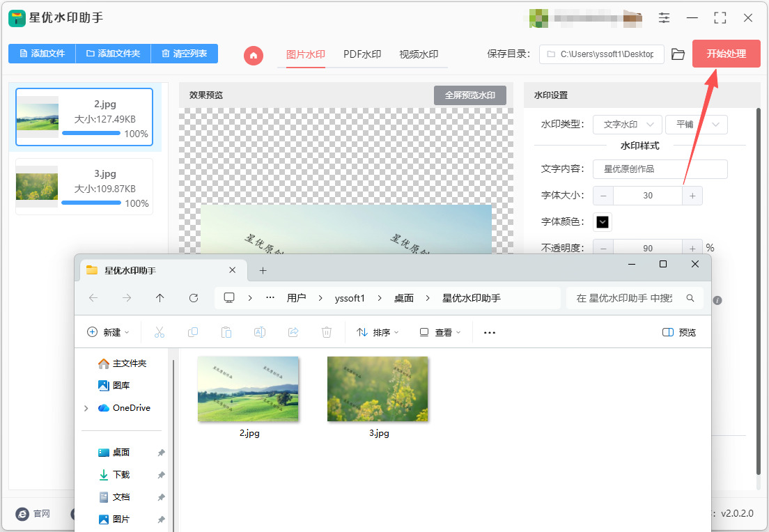Click the PC monitor icon in address bar
This screenshot has width=769, height=532.
(x=229, y=297)
